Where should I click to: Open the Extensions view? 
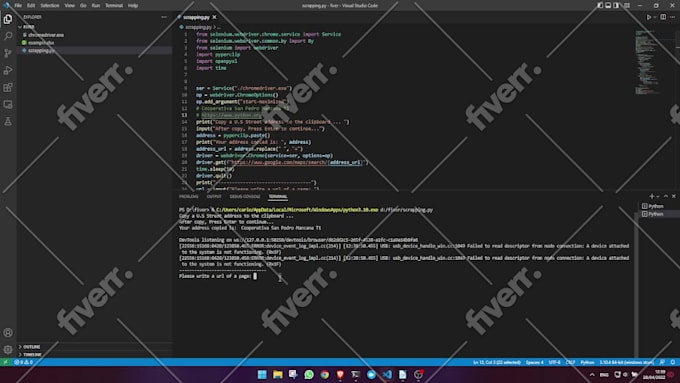click(x=8, y=88)
